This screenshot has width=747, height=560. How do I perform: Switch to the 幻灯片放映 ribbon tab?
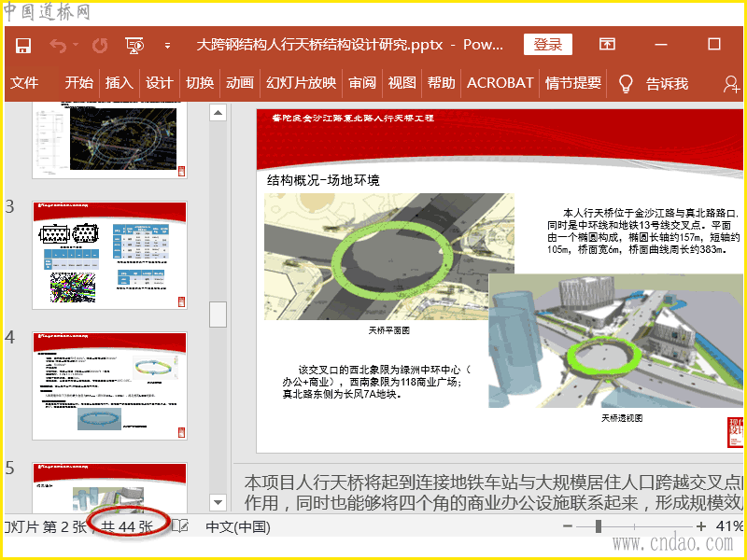(301, 83)
